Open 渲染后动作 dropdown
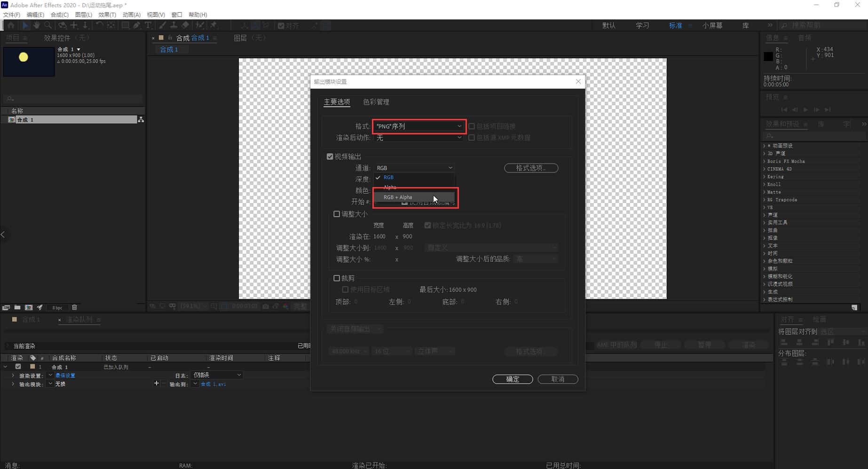868x469 pixels. pyautogui.click(x=418, y=138)
